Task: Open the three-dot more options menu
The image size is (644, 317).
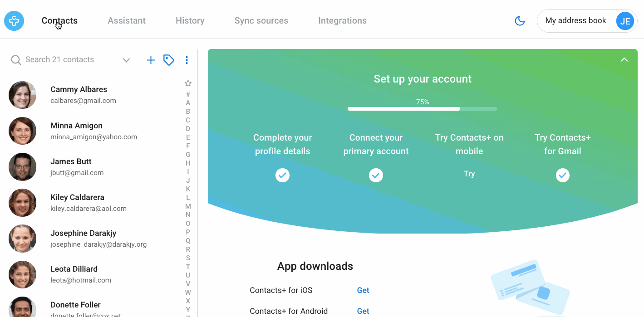Action: coord(187,60)
